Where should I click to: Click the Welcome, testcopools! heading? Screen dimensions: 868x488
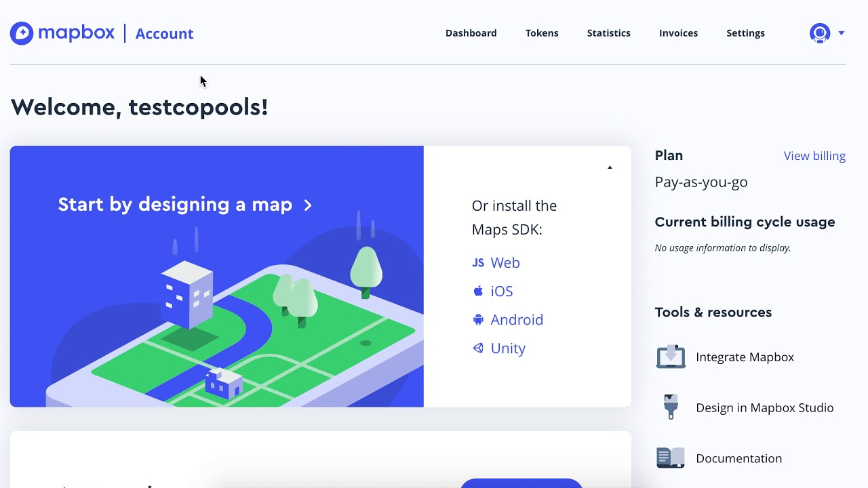(x=139, y=107)
